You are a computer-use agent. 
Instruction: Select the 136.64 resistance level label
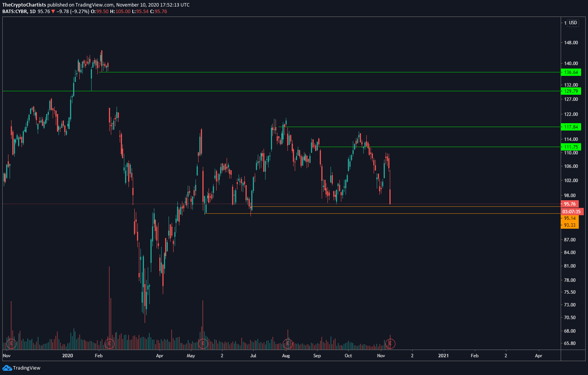571,72
